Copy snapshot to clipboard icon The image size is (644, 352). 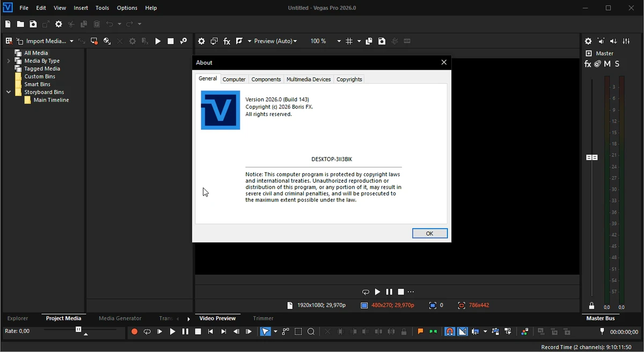(x=369, y=41)
